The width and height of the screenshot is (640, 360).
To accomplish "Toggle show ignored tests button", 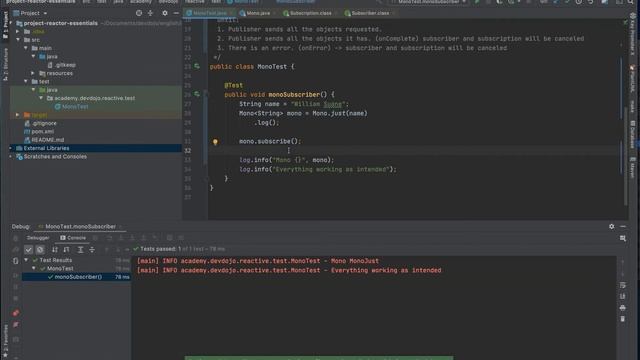I will point(40,249).
